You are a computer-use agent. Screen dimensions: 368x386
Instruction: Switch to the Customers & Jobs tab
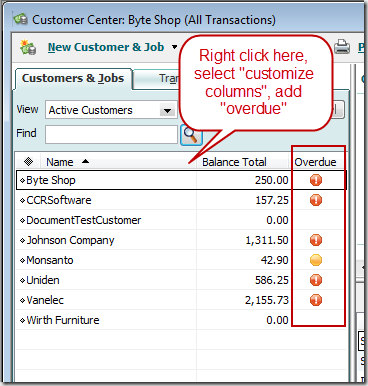click(x=73, y=79)
